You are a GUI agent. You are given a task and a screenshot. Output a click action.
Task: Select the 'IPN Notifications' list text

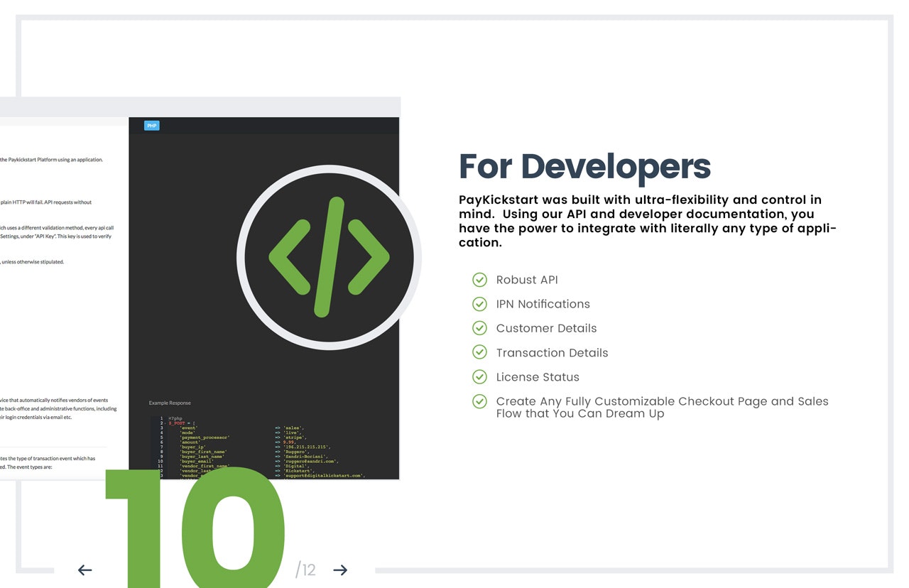tap(543, 304)
